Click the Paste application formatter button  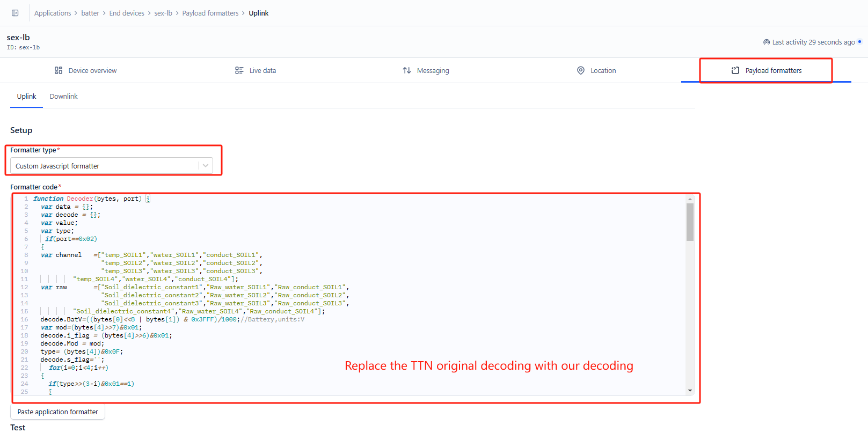[58, 412]
